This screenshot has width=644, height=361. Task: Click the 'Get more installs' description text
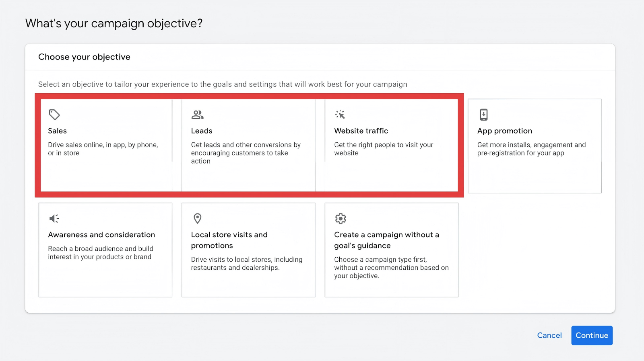pos(531,149)
